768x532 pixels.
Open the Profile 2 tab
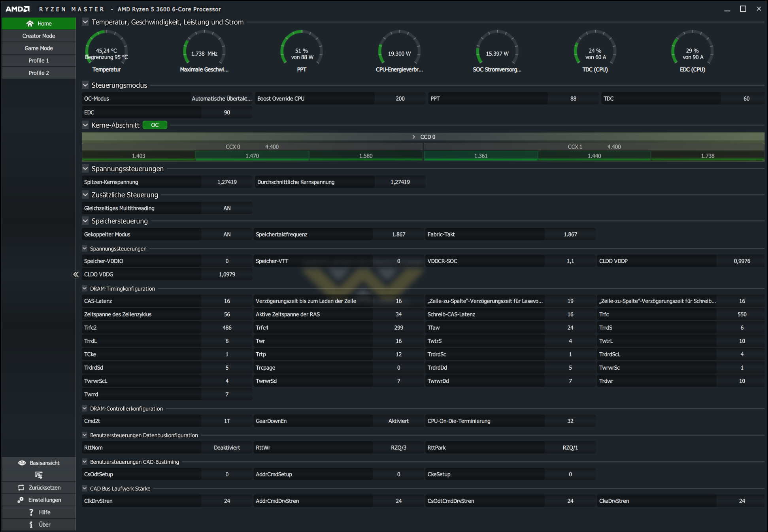point(39,73)
